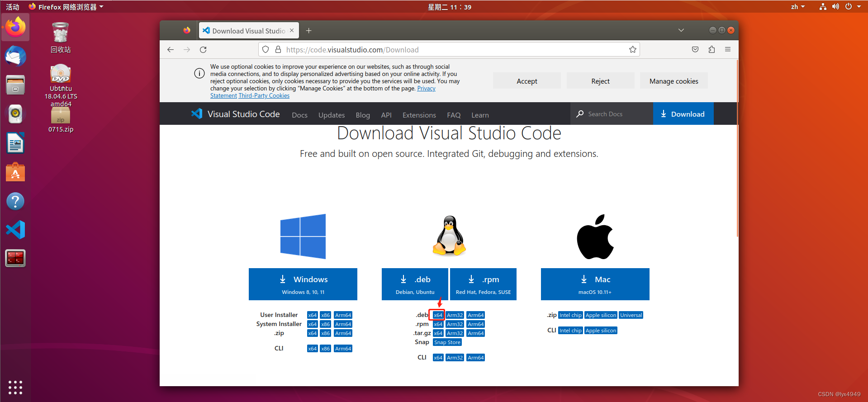Switch to Download Visual Studio tab
Screen dimensions: 868x402
tap(249, 30)
